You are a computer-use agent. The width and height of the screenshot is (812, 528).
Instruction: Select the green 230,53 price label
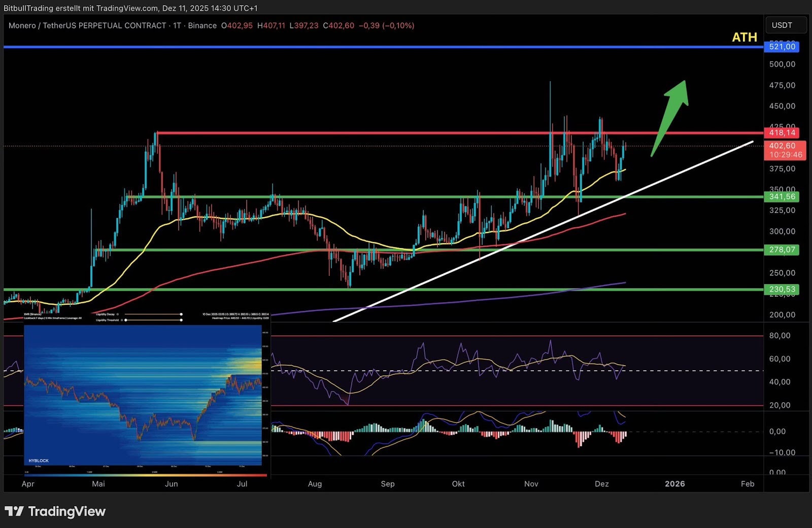click(782, 290)
